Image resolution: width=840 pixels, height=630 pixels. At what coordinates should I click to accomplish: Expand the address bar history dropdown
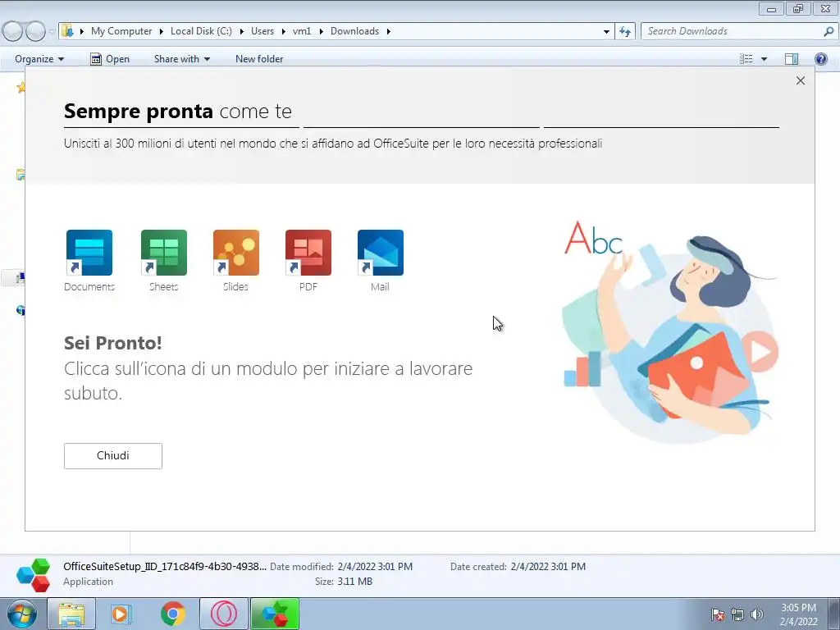[606, 31]
